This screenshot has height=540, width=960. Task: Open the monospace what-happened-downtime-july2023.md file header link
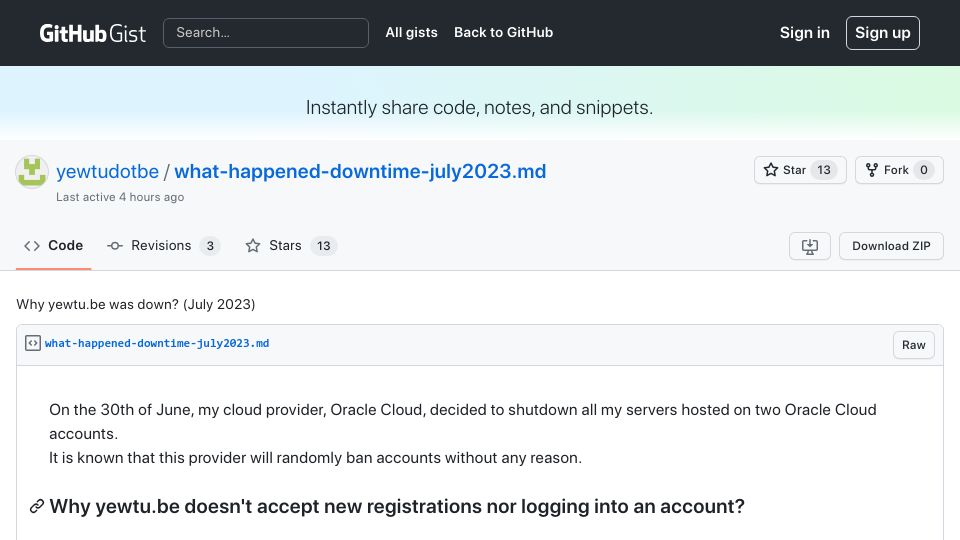(157, 343)
